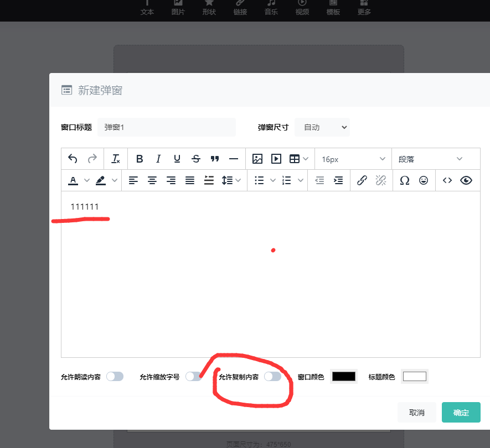Enable the 允许复制内容 switch

[272, 377]
